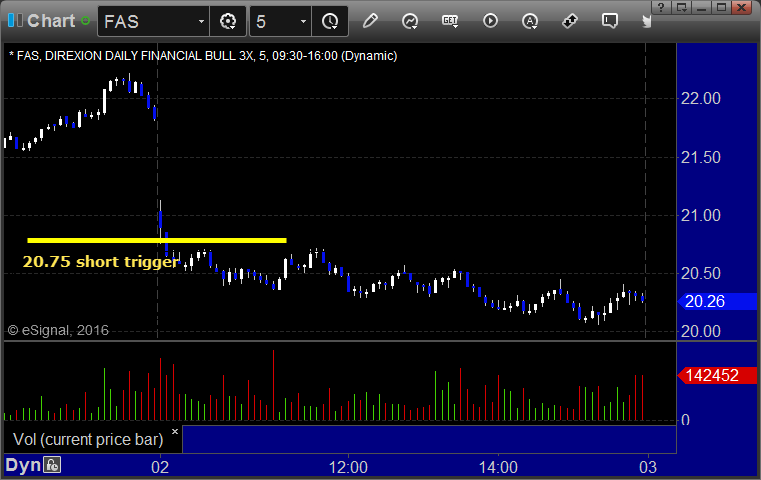Click the Chart window title
The image size is (761, 480).
[x=51, y=21]
